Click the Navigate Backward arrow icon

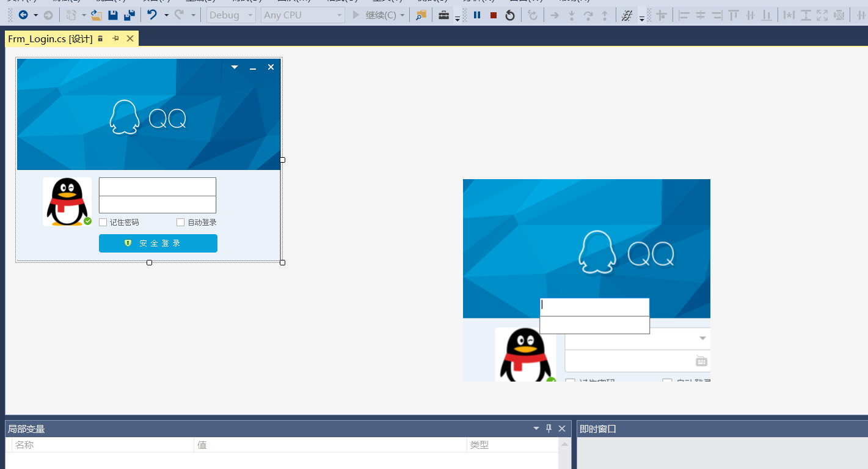click(23, 15)
